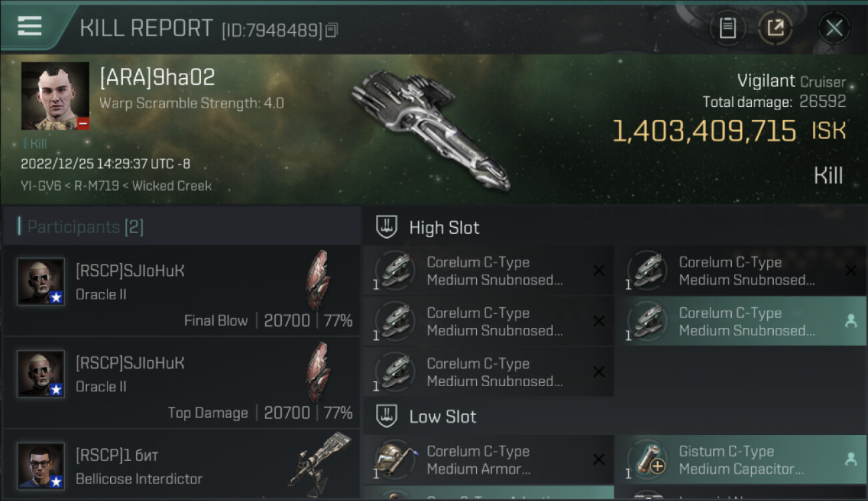Viewport: 868px width, 501px height.
Task: Select the first Corelum Snubnosed high slot item
Action: click(x=489, y=271)
